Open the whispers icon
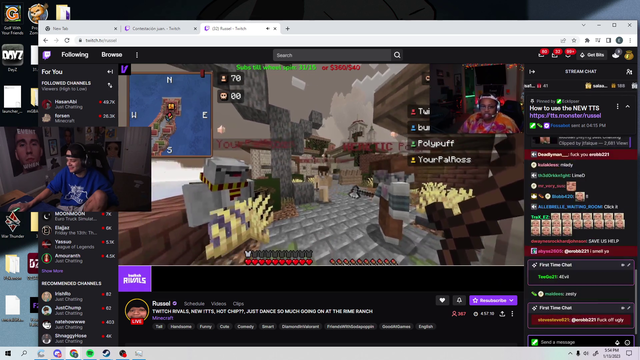 [568, 55]
